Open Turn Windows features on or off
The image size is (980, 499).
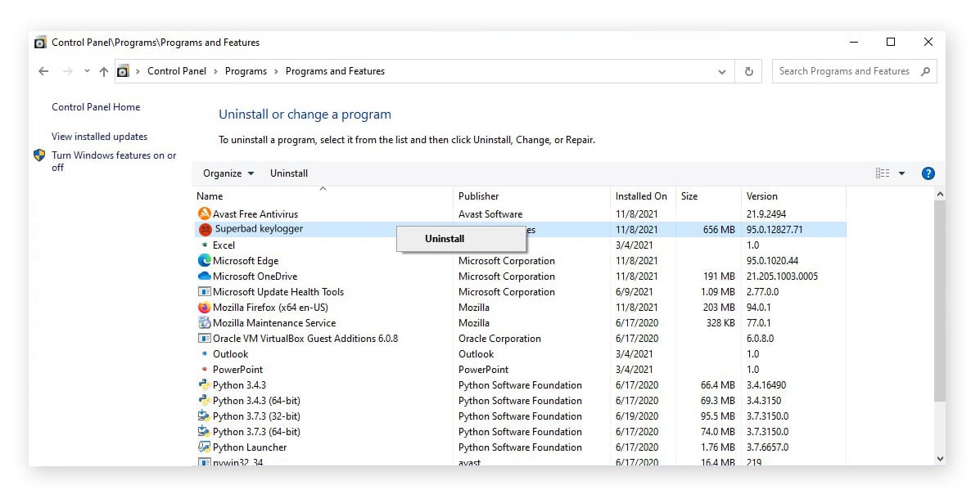click(114, 161)
